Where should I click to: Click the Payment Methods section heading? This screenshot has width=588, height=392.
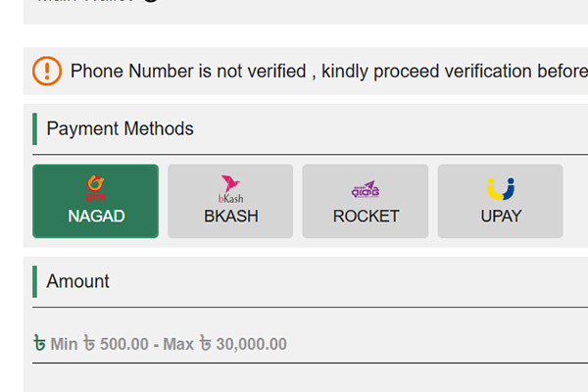[x=120, y=129]
